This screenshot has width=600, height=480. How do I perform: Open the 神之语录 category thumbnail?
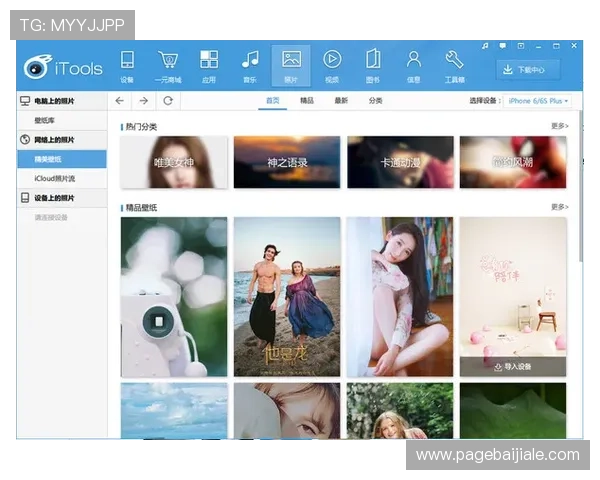[x=287, y=162]
